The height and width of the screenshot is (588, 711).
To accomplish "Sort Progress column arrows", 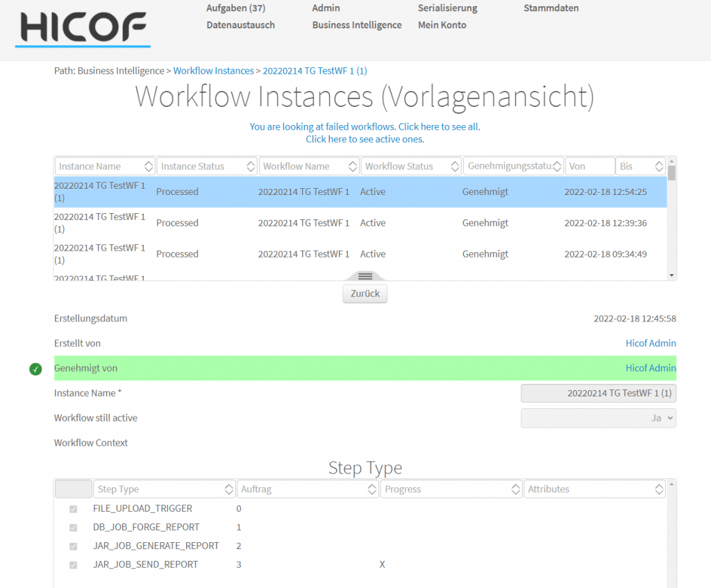I will 516,489.
